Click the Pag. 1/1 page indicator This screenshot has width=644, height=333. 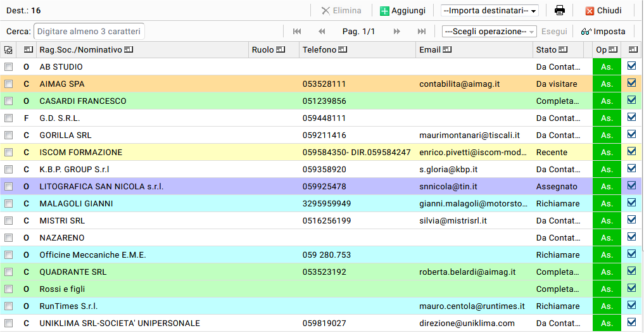358,32
